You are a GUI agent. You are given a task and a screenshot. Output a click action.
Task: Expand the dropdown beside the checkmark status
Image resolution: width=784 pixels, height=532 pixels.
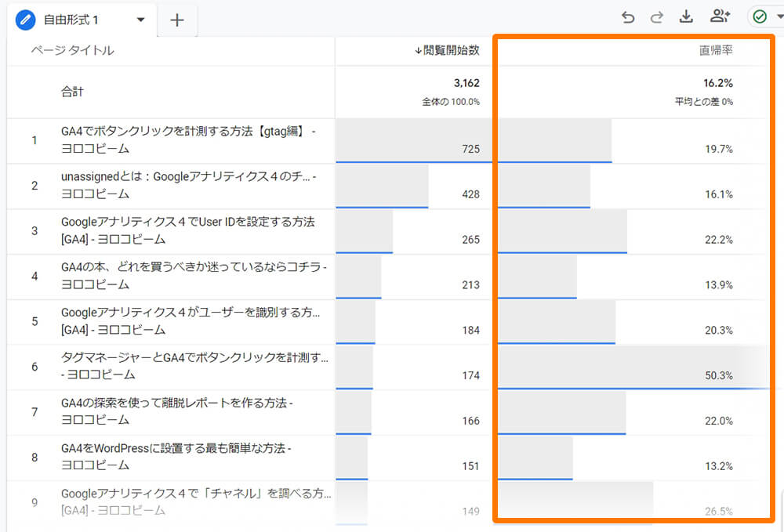[x=779, y=17]
